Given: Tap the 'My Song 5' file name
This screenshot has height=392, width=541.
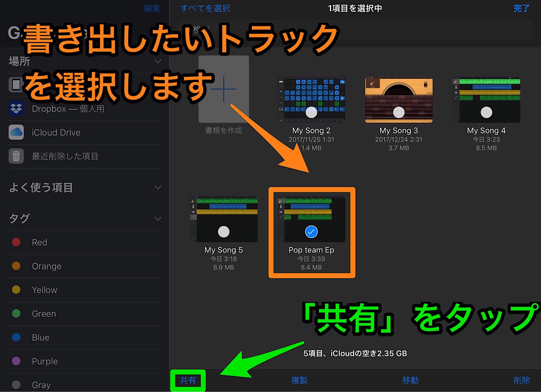Looking at the screenshot, I should pos(224,250).
